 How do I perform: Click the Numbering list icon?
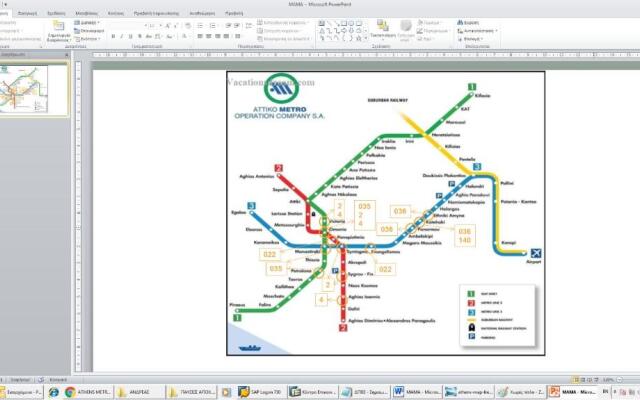pyautogui.click(x=213, y=26)
